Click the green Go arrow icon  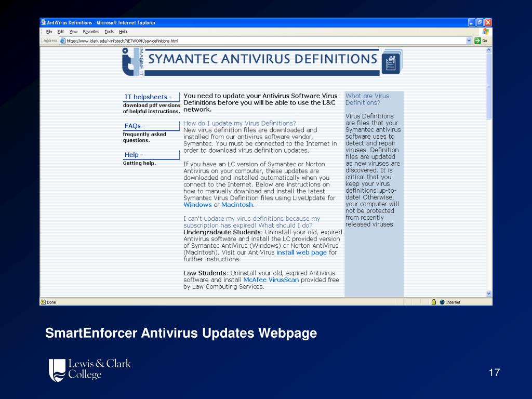tap(477, 41)
